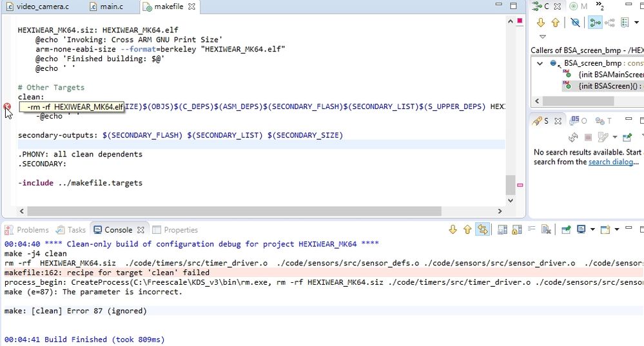Go to next error in Console
Image resolution: width=644 pixels, height=346 pixels.
[x=453, y=229]
